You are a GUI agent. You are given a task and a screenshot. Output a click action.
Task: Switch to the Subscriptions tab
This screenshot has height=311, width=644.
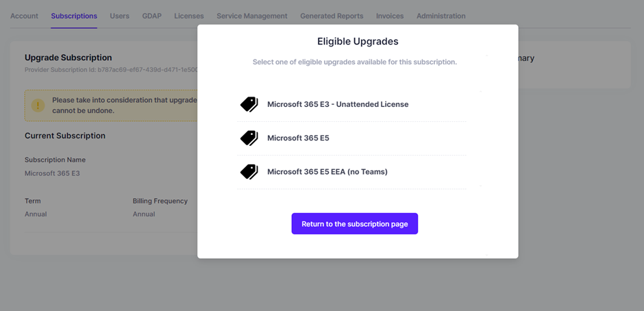[74, 16]
